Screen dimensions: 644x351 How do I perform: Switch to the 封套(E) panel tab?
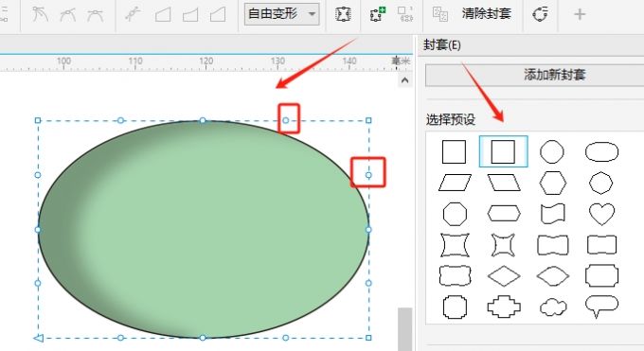pos(442,44)
